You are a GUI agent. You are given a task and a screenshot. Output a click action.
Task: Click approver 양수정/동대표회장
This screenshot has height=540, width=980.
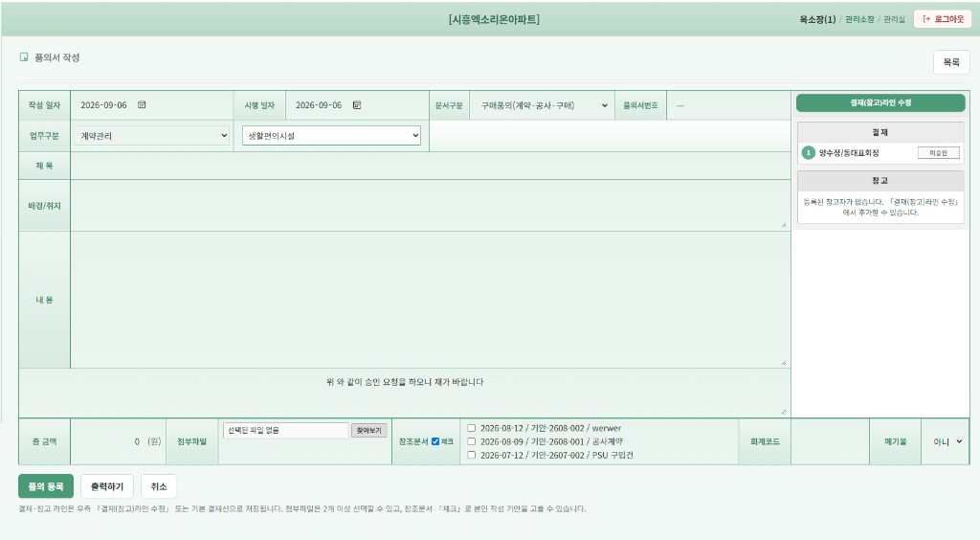(849, 153)
